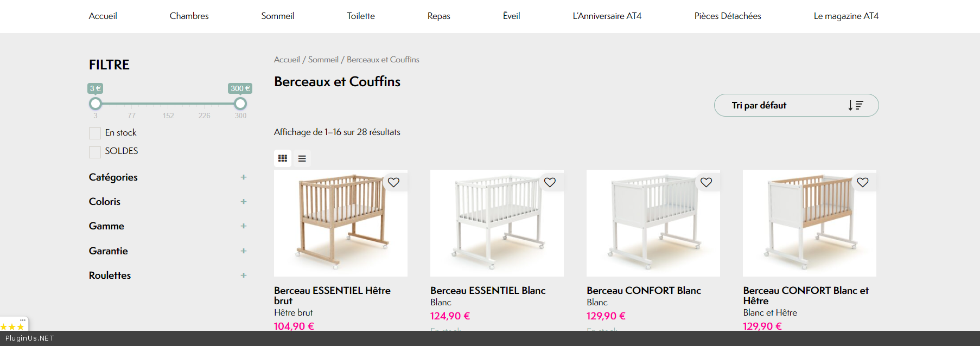980x346 pixels.
Task: Check the SOLDES filter box
Action: (95, 152)
